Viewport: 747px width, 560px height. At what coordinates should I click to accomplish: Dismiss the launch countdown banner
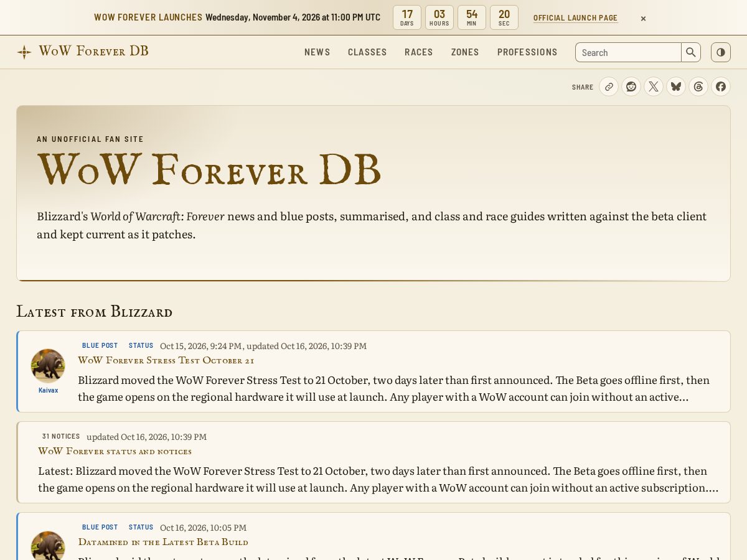pos(643,18)
